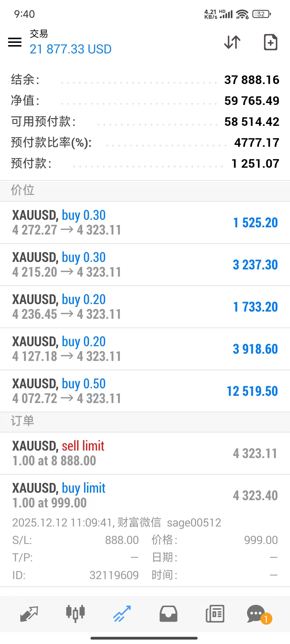Tap the order ID 32119609
Viewport: 290px width, 644px height.
point(114,575)
